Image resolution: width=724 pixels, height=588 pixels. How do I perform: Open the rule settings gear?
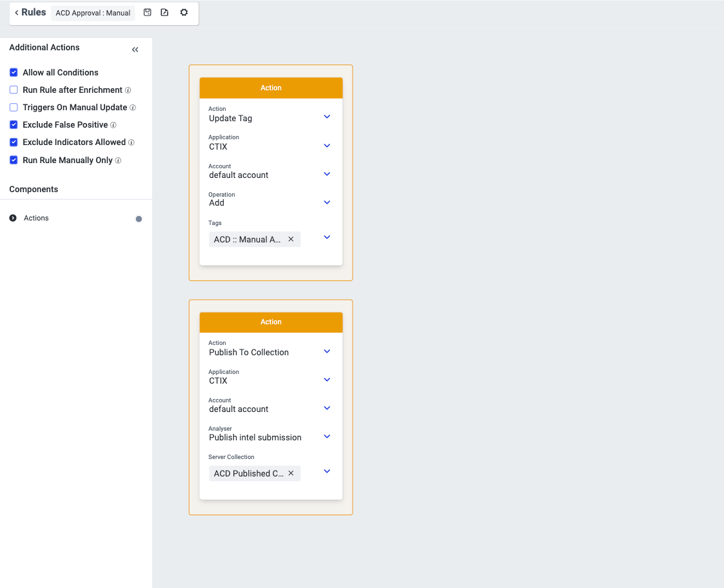184,13
